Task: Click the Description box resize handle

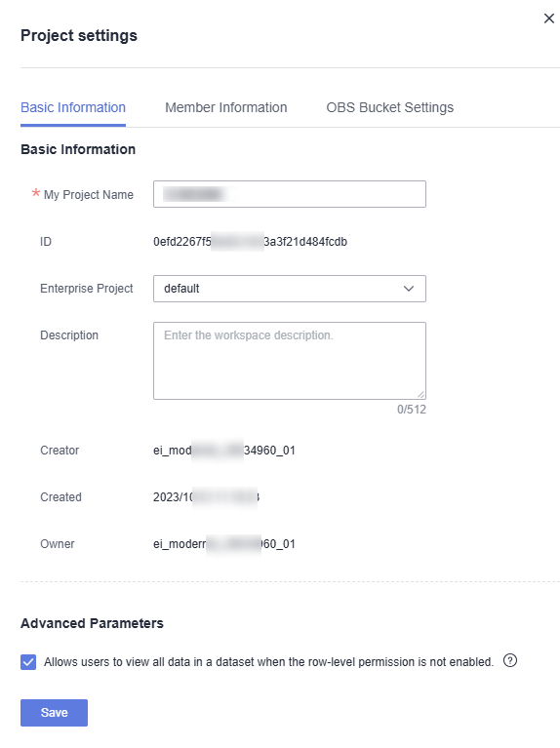Action: (420, 394)
